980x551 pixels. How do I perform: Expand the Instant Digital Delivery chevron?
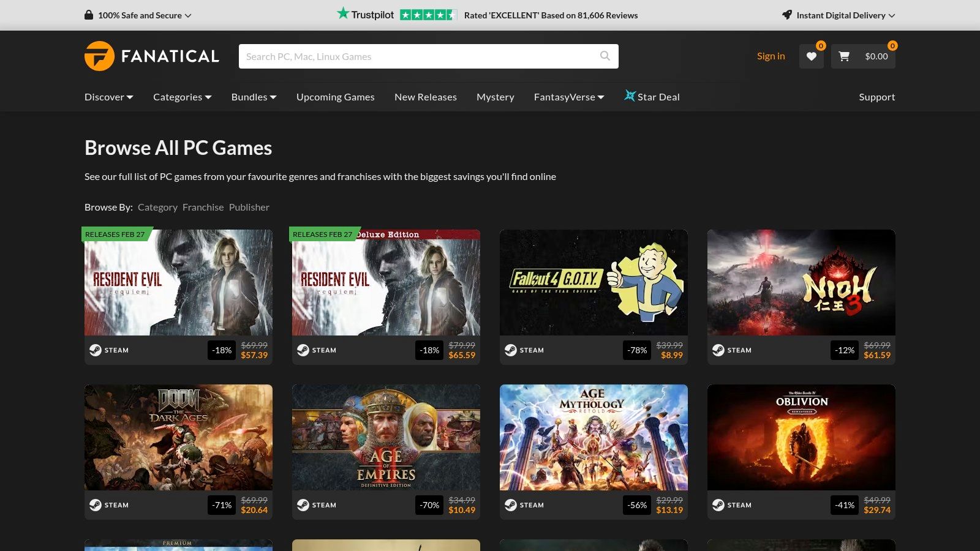pos(891,15)
